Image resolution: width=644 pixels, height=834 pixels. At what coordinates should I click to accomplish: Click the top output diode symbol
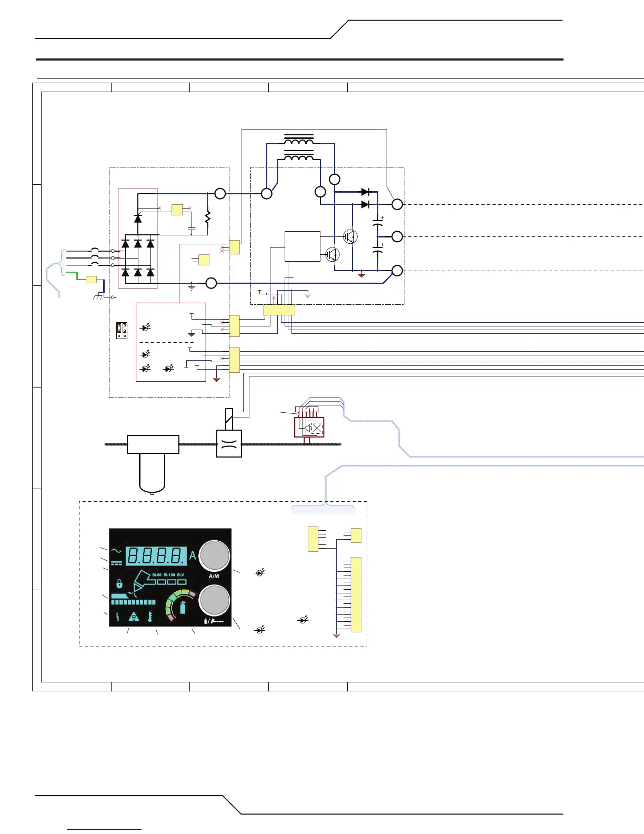(x=366, y=192)
